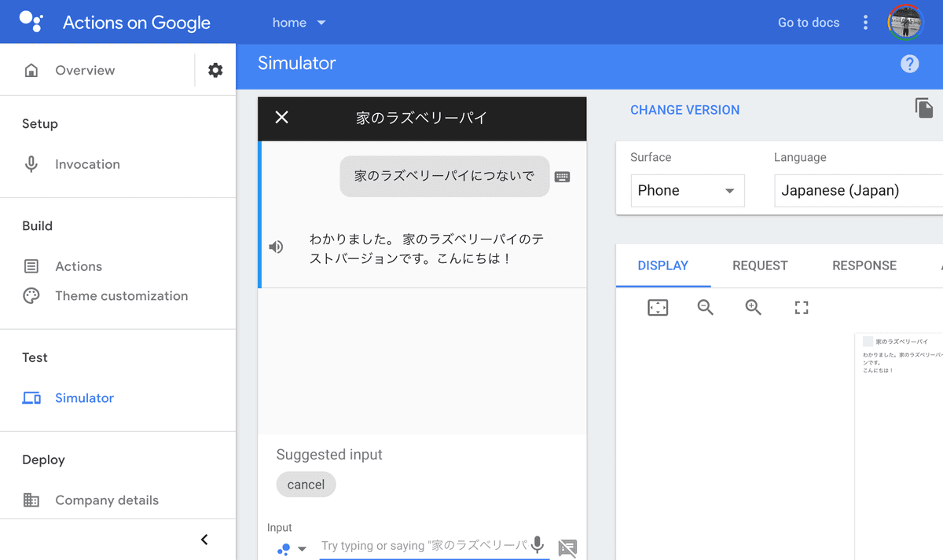Click the cancel suggested input chip
Viewport: 943px width, 560px height.
306,485
